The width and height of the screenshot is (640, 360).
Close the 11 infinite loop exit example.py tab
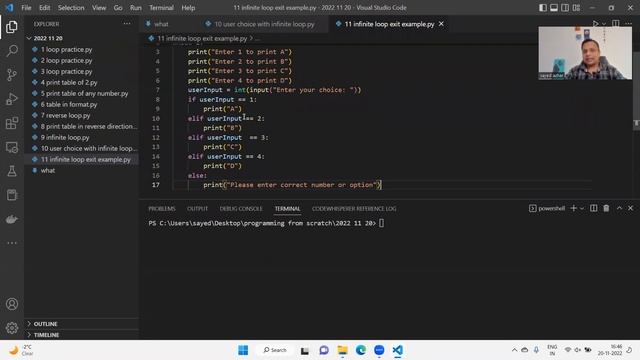click(x=441, y=24)
